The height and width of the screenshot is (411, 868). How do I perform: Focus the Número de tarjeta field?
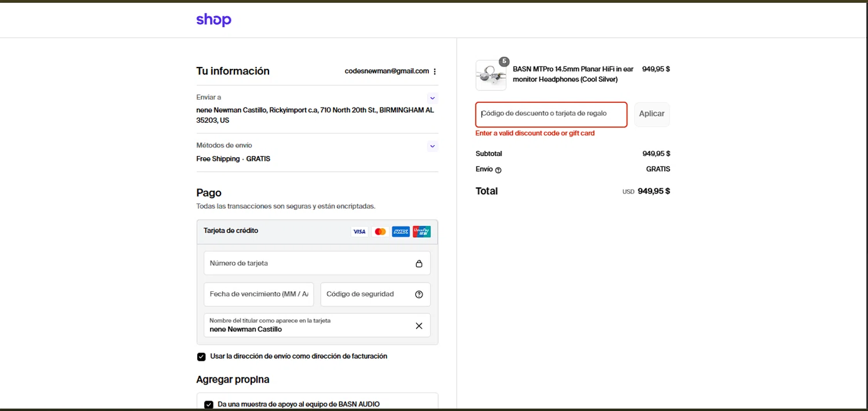point(317,263)
